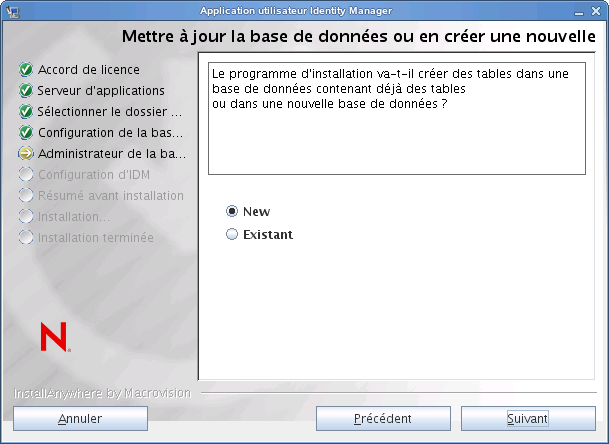Click the empty circle beside Installation...
Viewport: 609px width, 444px height.
(x=26, y=216)
